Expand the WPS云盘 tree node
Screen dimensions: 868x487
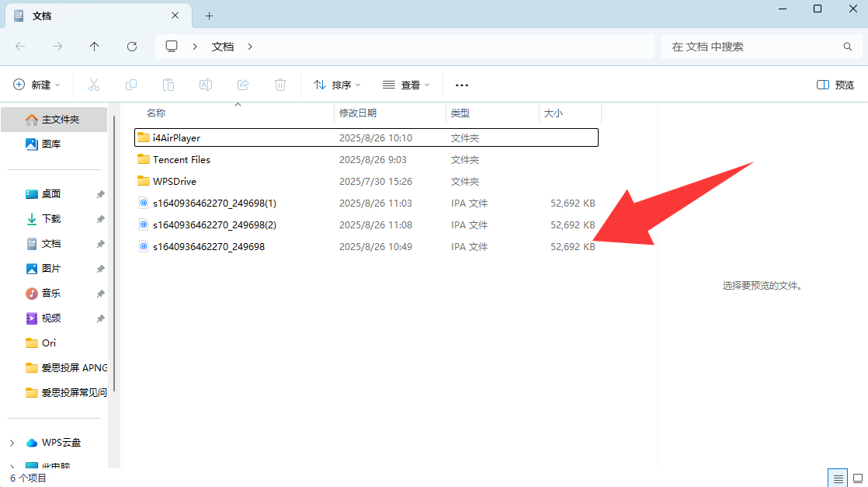tap(12, 443)
